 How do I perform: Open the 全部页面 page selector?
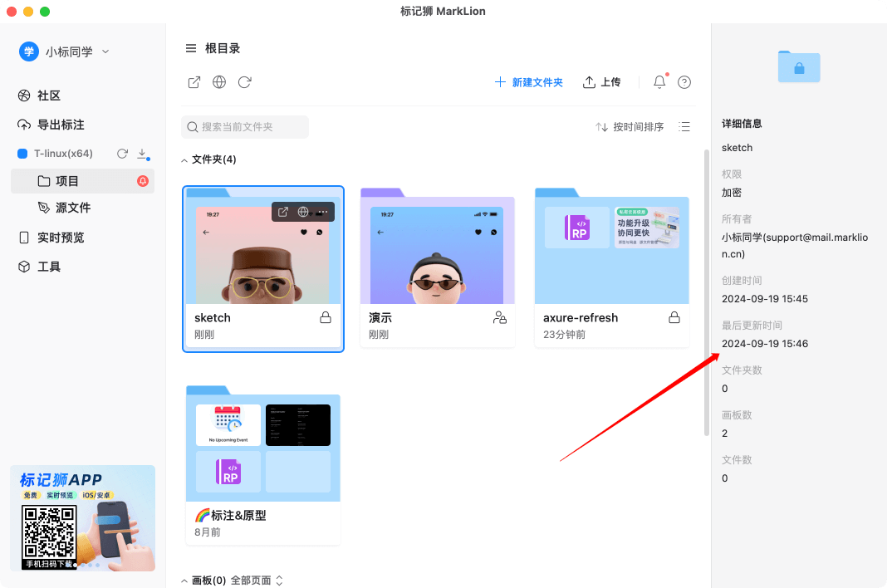(x=257, y=581)
